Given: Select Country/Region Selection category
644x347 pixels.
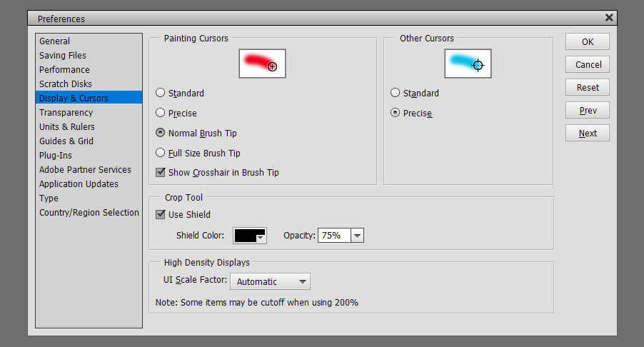Looking at the screenshot, I should [89, 213].
